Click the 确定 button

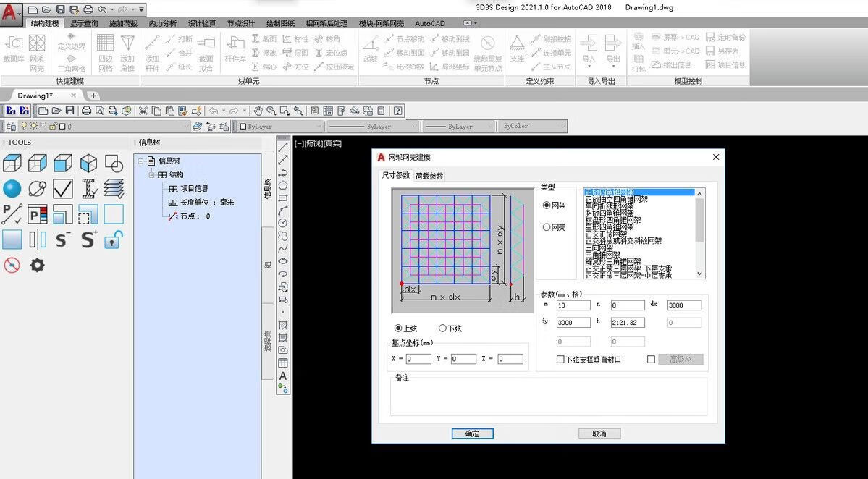point(472,433)
